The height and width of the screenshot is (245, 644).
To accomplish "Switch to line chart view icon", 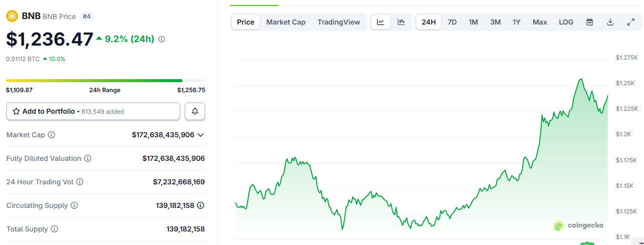I will [x=380, y=22].
